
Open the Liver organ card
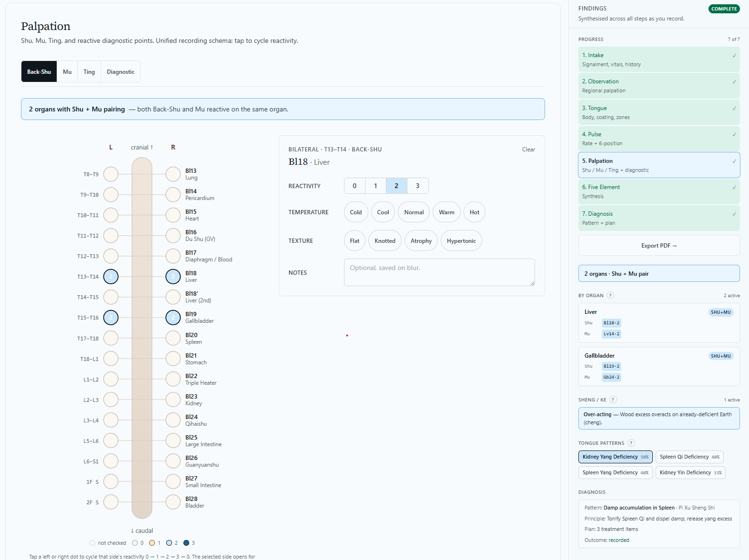pos(659,323)
